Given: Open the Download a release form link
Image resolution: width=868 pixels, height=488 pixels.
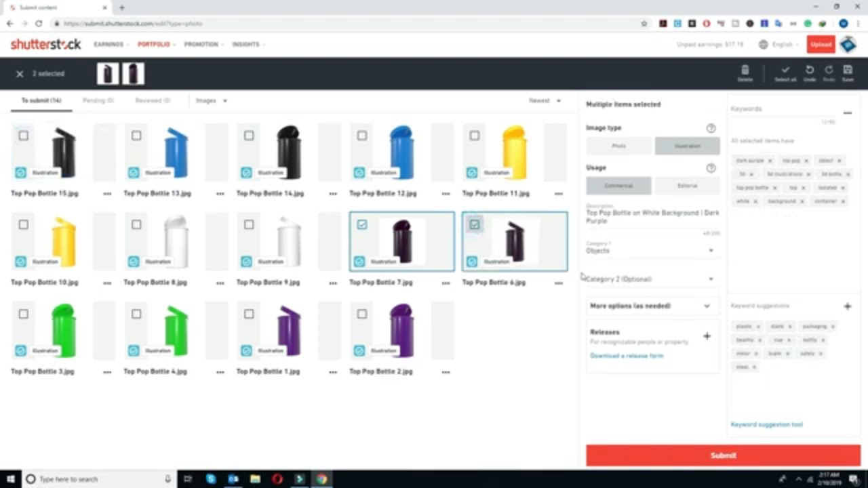Looking at the screenshot, I should pyautogui.click(x=627, y=356).
